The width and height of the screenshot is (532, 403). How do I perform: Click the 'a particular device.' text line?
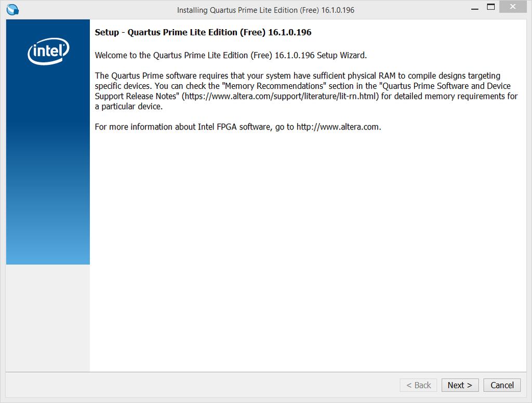click(x=129, y=107)
